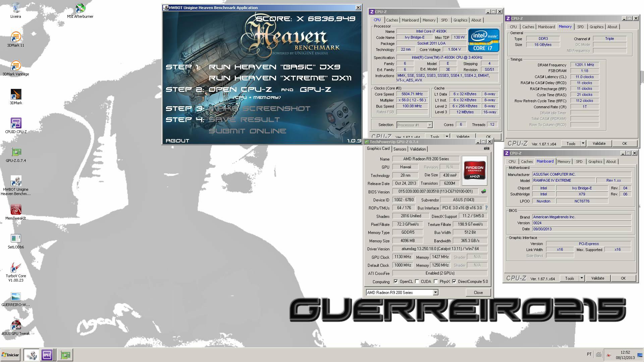Click Validate in CPU-Z Mainboard window

click(x=597, y=278)
